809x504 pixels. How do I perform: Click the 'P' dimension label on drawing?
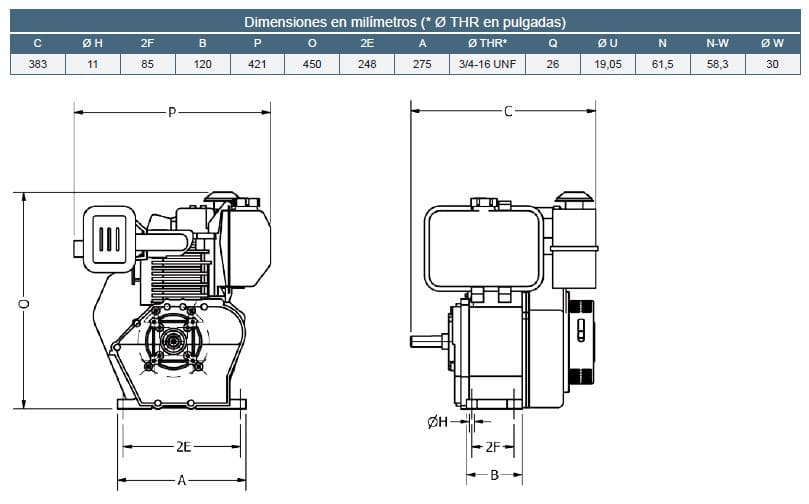tap(172, 112)
